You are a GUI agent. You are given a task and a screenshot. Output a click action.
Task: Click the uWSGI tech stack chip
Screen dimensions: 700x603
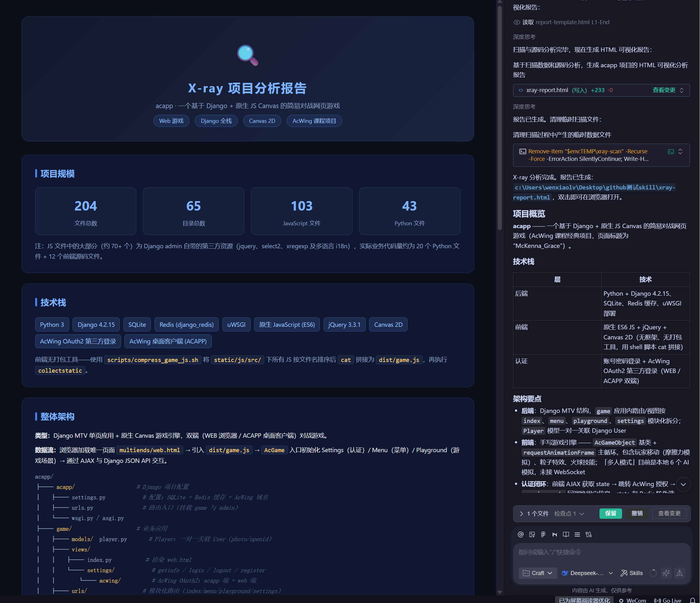coord(236,325)
